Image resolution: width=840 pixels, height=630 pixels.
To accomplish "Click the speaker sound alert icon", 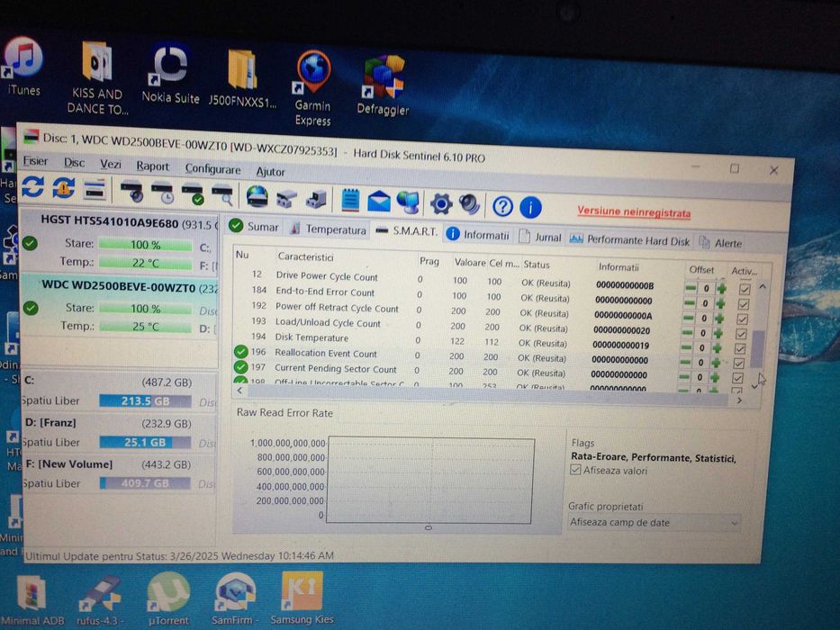I will click(470, 204).
